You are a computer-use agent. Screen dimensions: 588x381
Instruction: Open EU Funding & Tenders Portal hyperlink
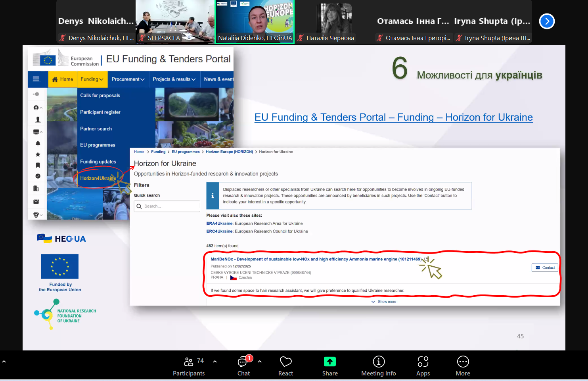tap(393, 117)
